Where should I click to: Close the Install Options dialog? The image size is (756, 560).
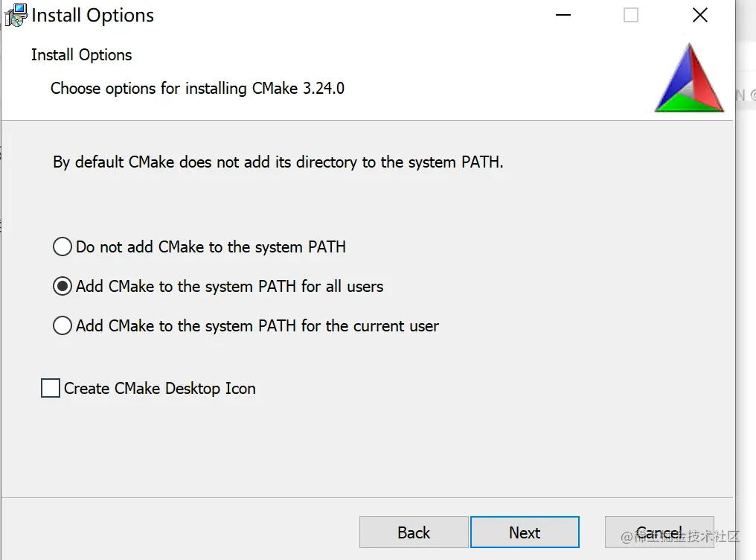[x=699, y=16]
